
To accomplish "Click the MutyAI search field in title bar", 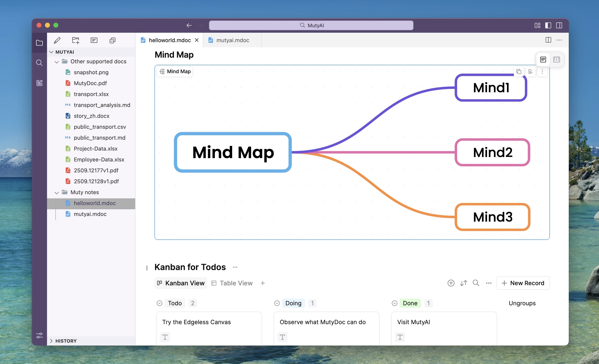I will pyautogui.click(x=311, y=26).
